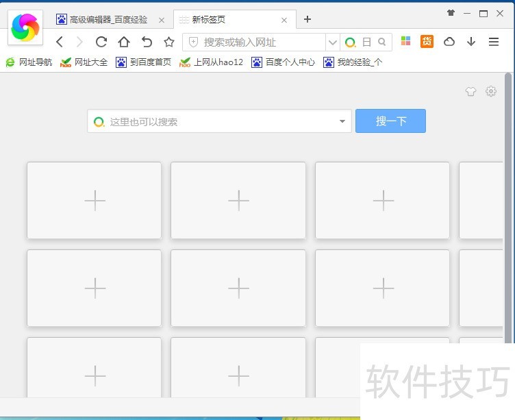Open the downloads arrow icon

(x=471, y=42)
